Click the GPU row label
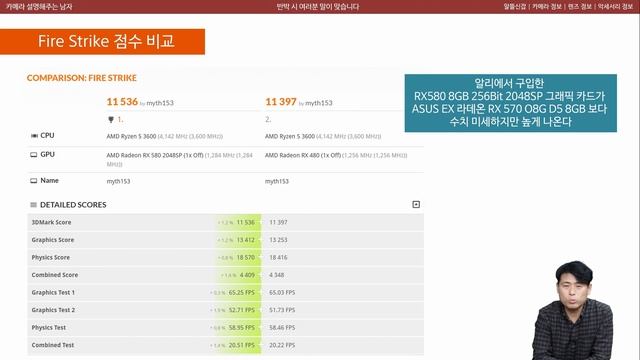Image resolution: width=640 pixels, height=360 pixels. tap(47, 155)
